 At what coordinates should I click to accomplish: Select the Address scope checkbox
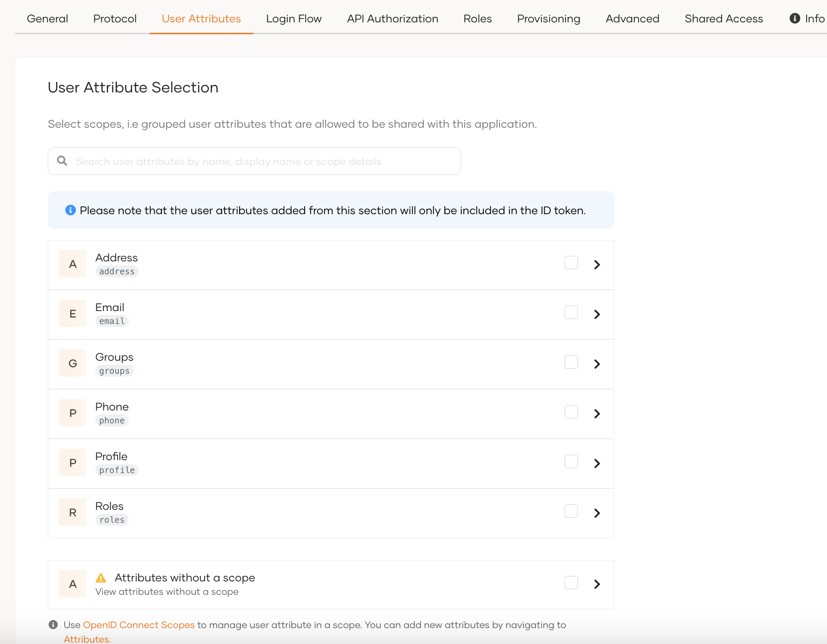point(571,263)
